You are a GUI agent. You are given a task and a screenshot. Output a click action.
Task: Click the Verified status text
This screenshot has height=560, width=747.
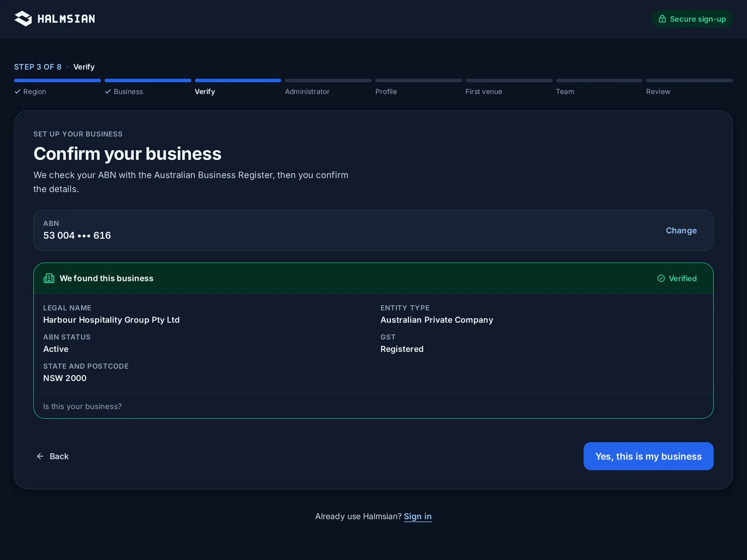(x=683, y=278)
